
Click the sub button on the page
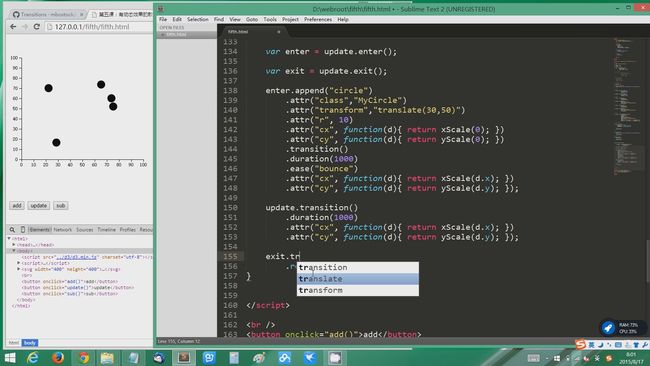pos(61,206)
